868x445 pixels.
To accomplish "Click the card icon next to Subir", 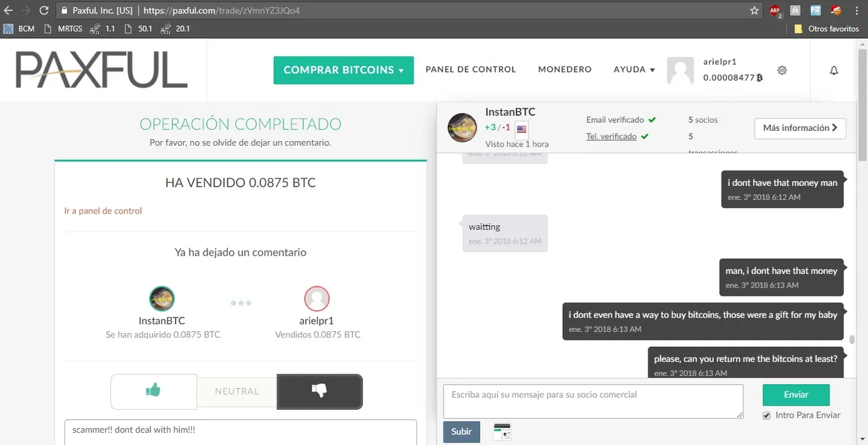I will click(502, 432).
